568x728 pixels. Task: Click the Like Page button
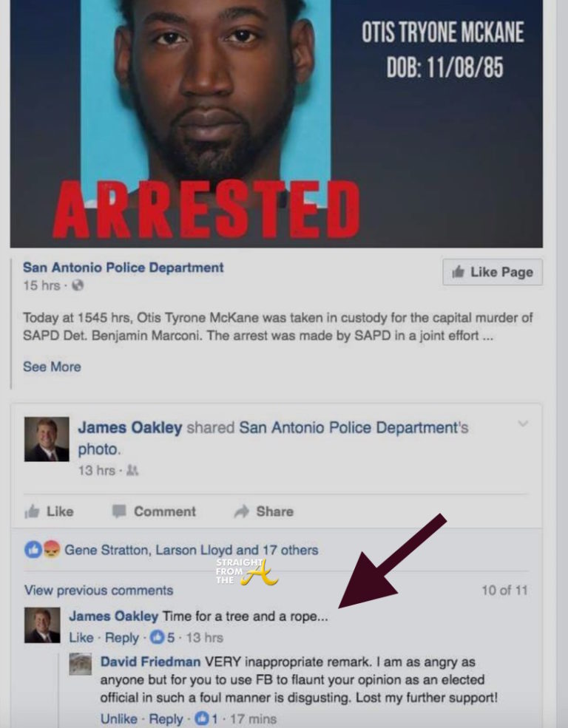coord(493,272)
